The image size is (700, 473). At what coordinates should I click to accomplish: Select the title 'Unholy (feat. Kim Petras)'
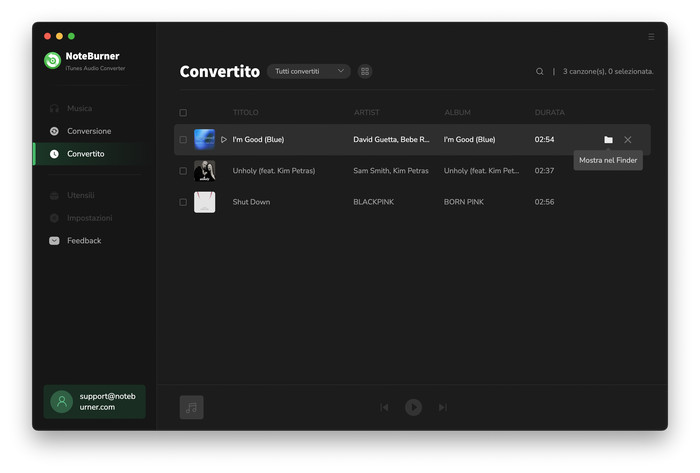click(274, 171)
